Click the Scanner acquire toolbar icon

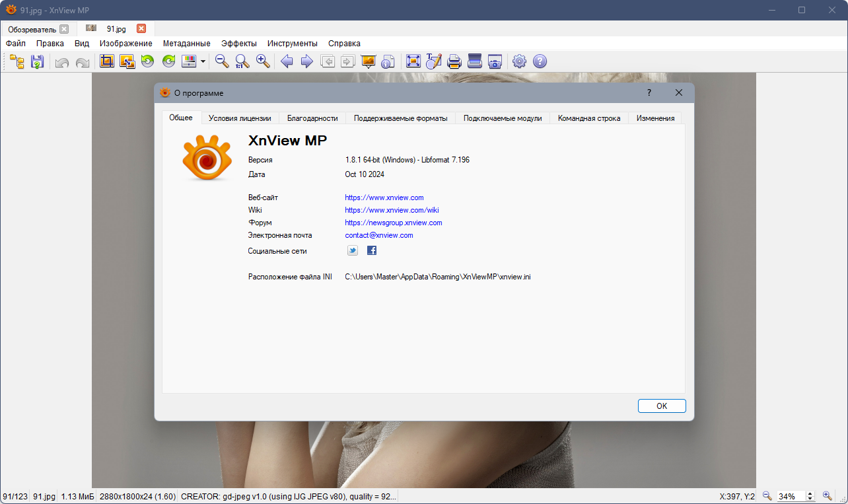474,61
